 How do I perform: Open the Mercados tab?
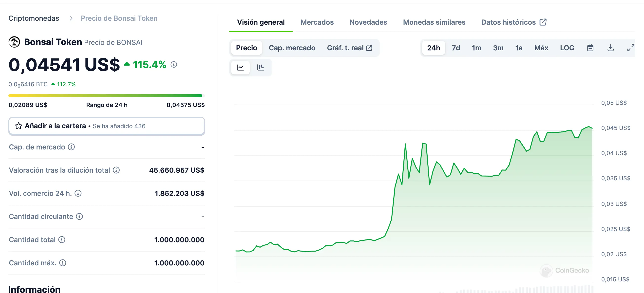pyautogui.click(x=317, y=22)
